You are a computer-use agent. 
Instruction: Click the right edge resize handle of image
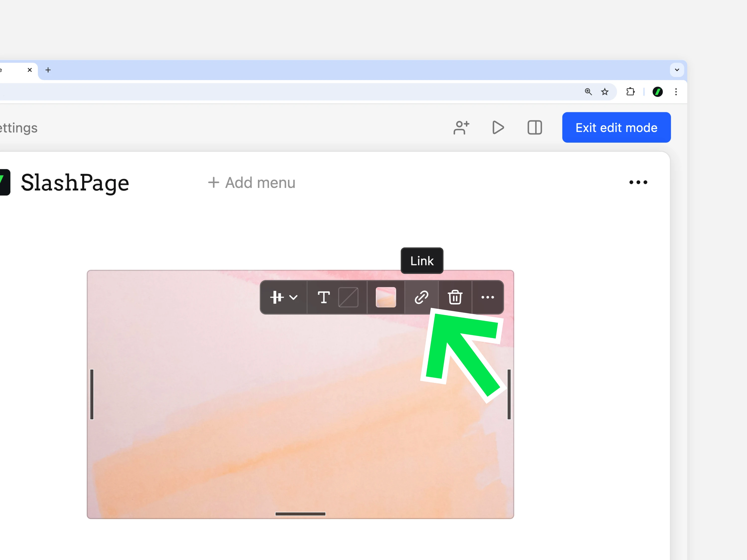[509, 394]
